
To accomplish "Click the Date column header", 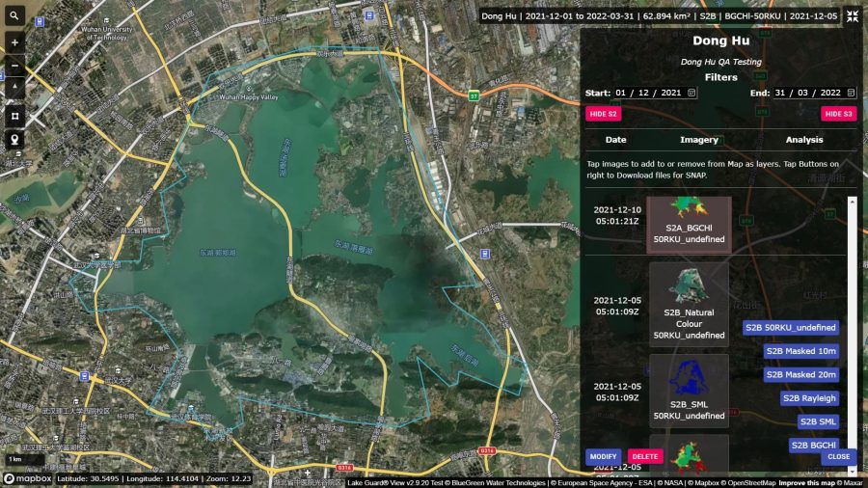I will tap(615, 140).
